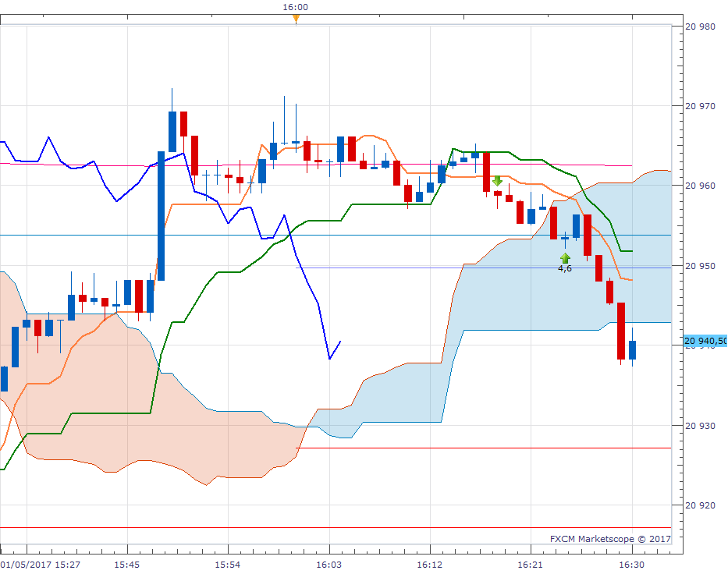
Task: Click the green up arrow buy marker
Action: tap(565, 258)
